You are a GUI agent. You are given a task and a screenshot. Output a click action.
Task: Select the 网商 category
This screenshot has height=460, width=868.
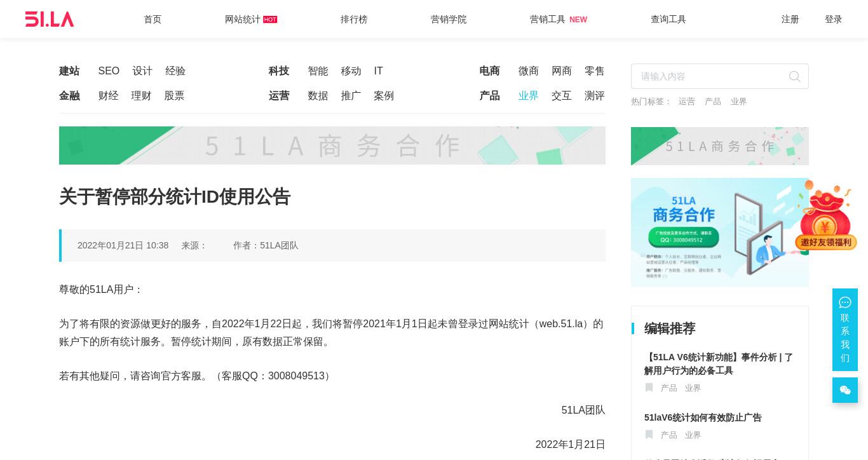[x=562, y=71]
